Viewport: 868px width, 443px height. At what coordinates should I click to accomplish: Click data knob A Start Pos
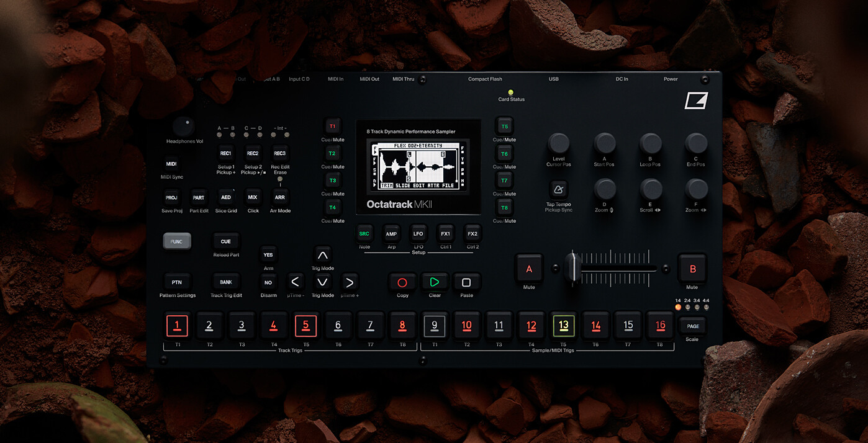(x=604, y=143)
